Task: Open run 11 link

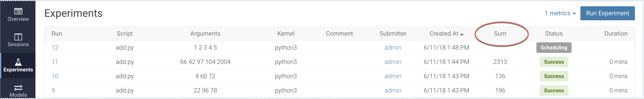Action: tap(55, 62)
